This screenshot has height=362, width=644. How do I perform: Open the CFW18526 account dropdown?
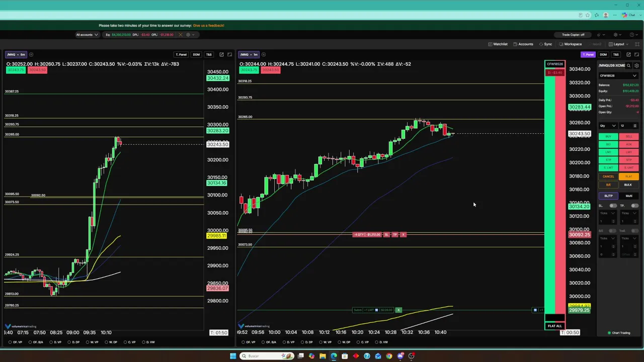click(618, 75)
